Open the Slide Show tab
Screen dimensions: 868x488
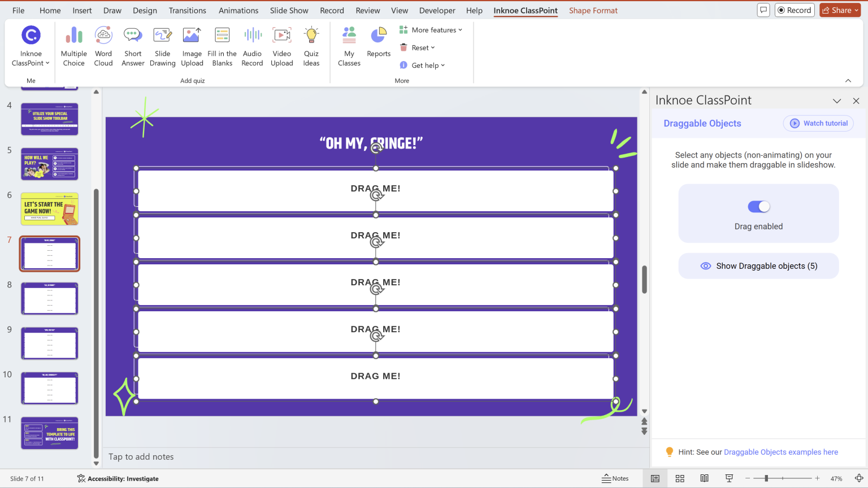[x=289, y=10]
